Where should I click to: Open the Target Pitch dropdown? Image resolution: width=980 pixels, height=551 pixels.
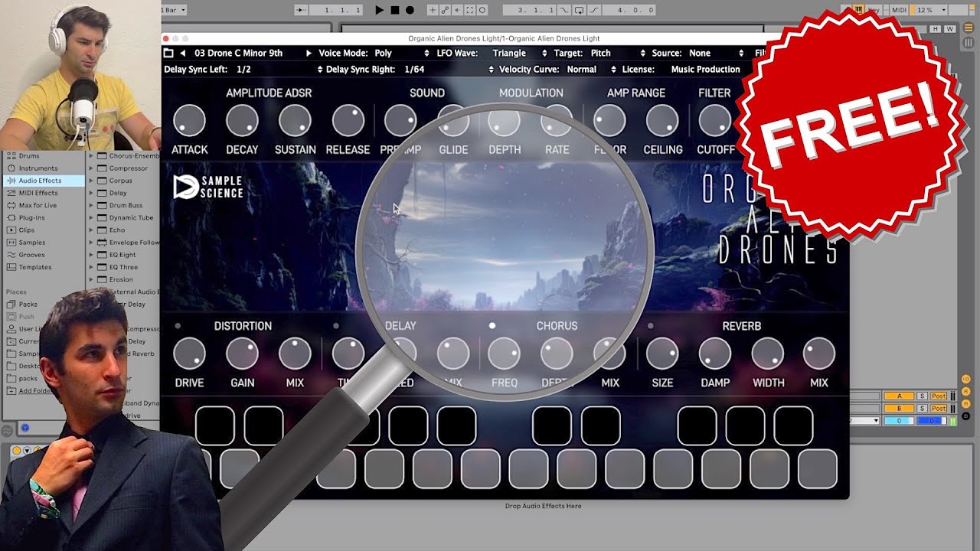pos(618,53)
